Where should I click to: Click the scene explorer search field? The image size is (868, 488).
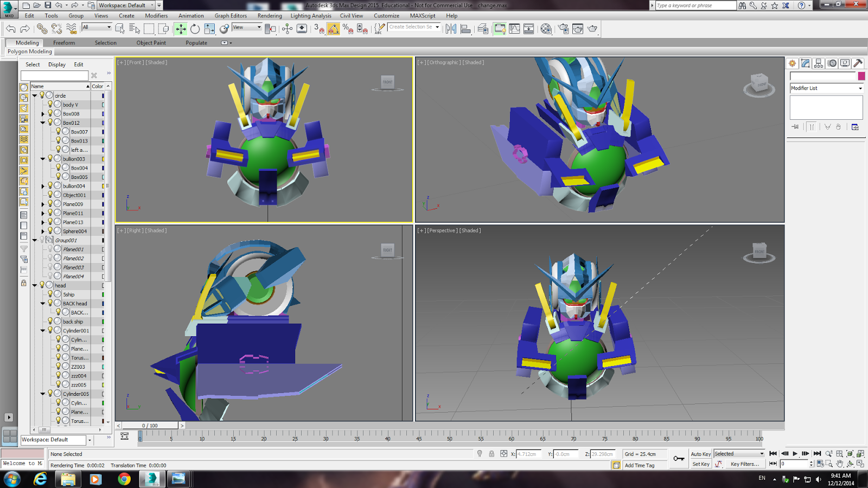[54, 75]
